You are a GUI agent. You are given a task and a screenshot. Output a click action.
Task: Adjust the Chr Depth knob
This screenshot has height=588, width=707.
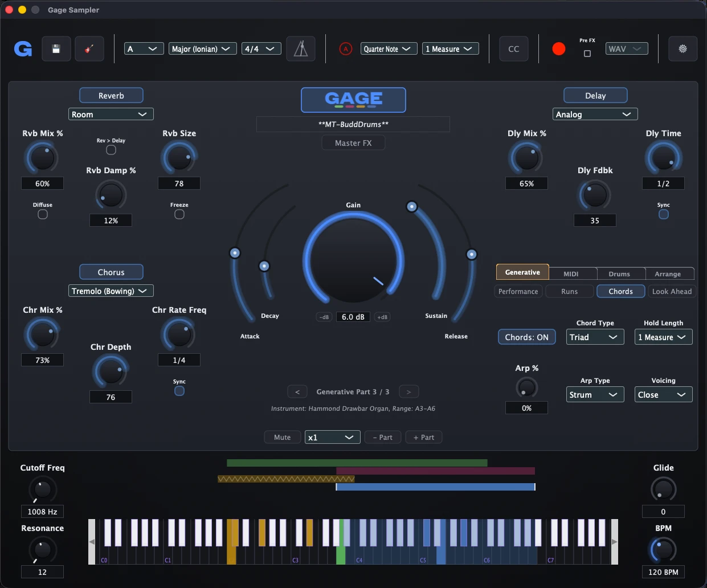111,371
